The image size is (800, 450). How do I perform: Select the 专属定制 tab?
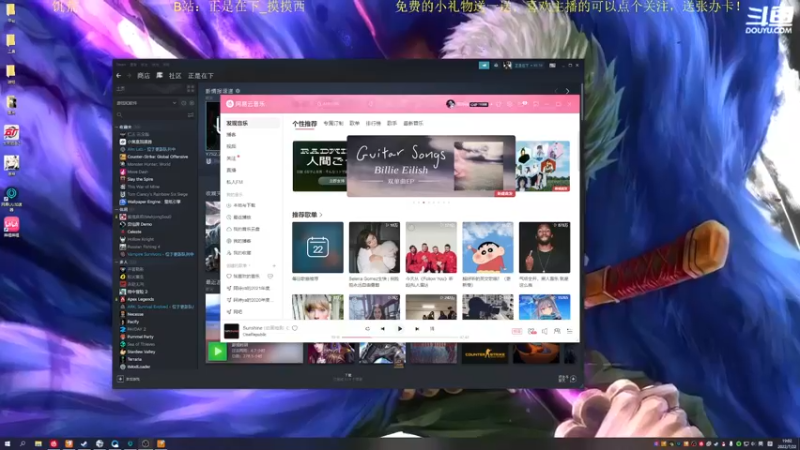[x=333, y=123]
